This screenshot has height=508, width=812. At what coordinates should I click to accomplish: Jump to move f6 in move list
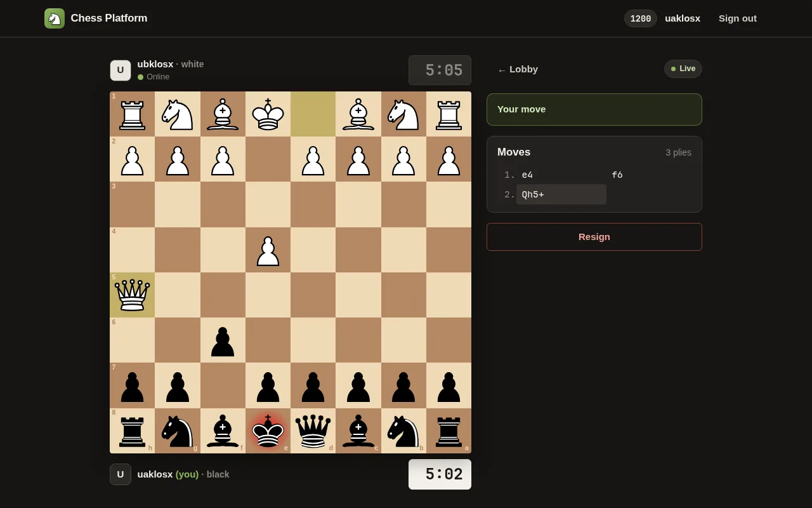point(652,175)
